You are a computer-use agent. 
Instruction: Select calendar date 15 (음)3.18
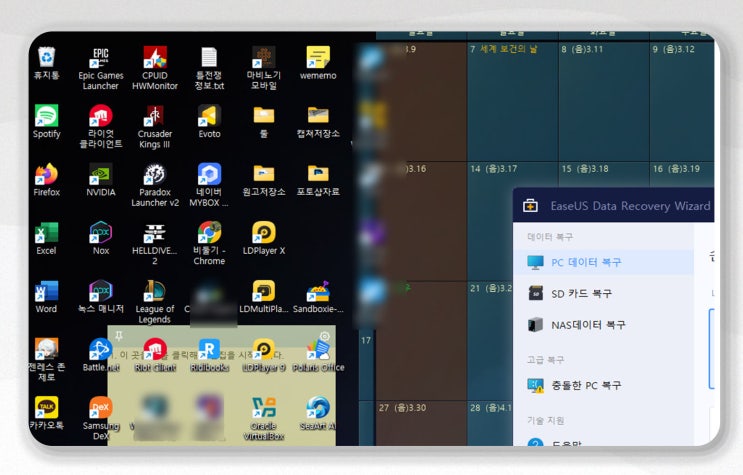coord(604,174)
